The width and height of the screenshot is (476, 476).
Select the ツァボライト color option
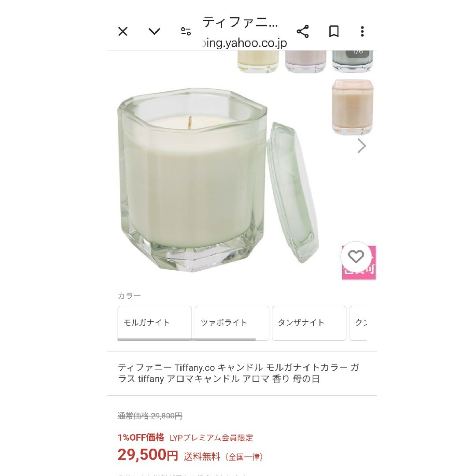click(x=232, y=323)
